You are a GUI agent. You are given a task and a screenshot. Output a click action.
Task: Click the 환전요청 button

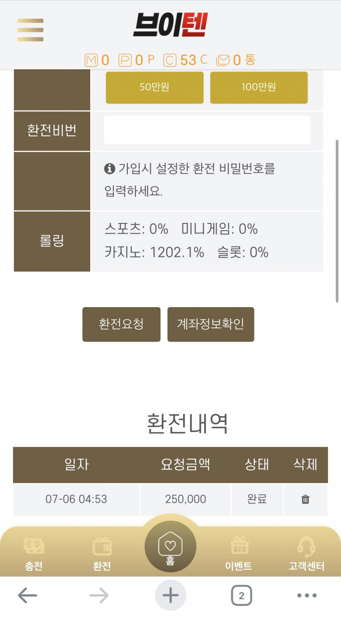click(121, 324)
